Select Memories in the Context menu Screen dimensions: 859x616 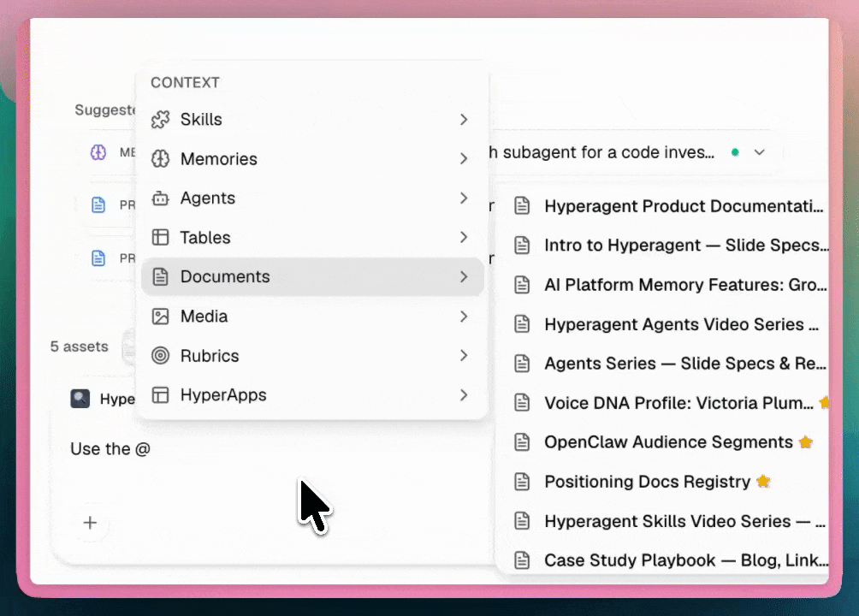312,159
